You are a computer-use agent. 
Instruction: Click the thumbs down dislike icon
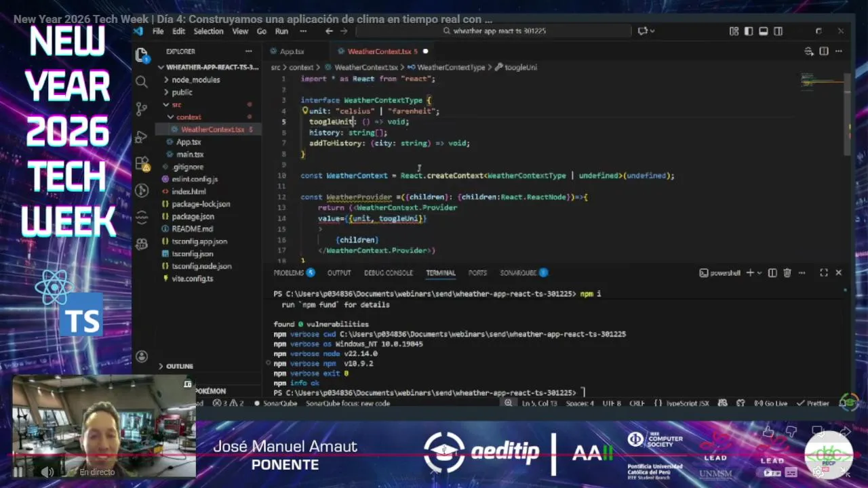[791, 432]
